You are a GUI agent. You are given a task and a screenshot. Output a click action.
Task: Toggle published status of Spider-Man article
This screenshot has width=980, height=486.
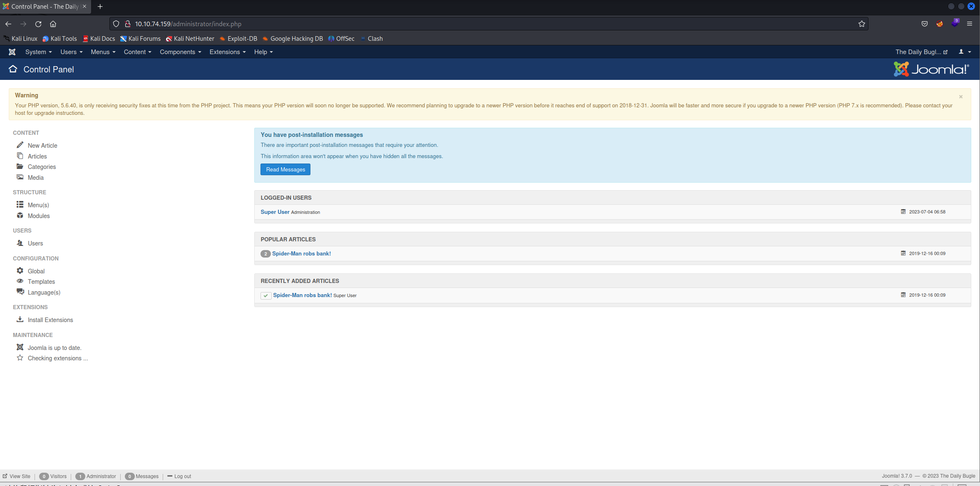pyautogui.click(x=265, y=295)
